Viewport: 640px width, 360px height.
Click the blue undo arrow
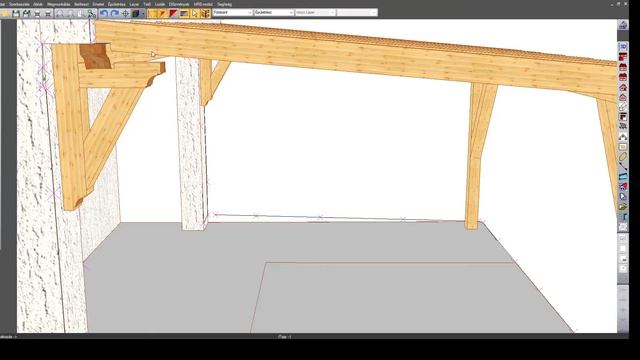pyautogui.click(x=104, y=13)
